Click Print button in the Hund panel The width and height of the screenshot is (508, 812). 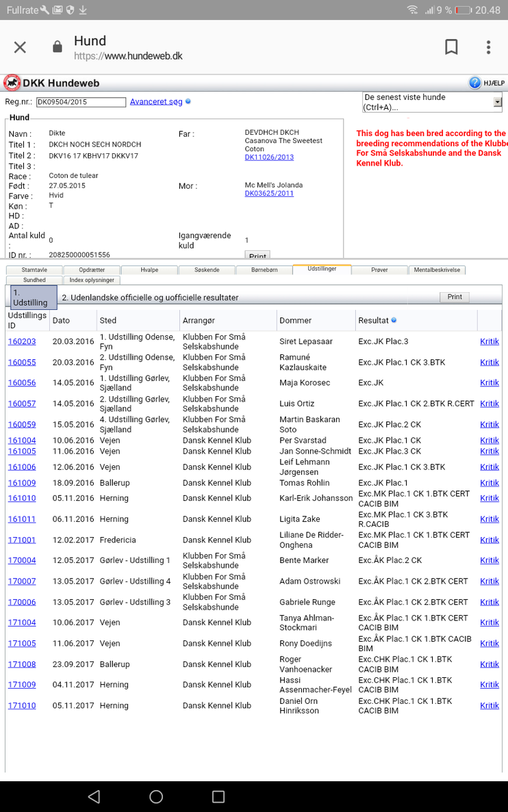click(257, 254)
